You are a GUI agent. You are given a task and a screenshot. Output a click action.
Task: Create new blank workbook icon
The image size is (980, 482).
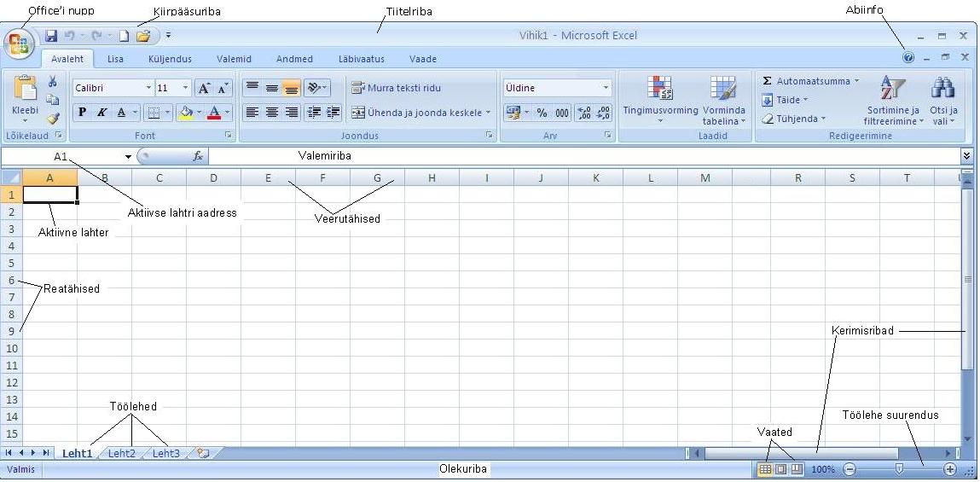pos(124,37)
